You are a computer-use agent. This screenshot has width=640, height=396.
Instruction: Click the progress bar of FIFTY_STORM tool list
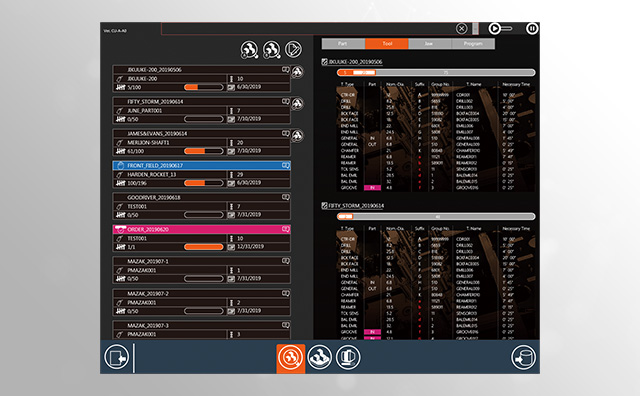click(436, 216)
